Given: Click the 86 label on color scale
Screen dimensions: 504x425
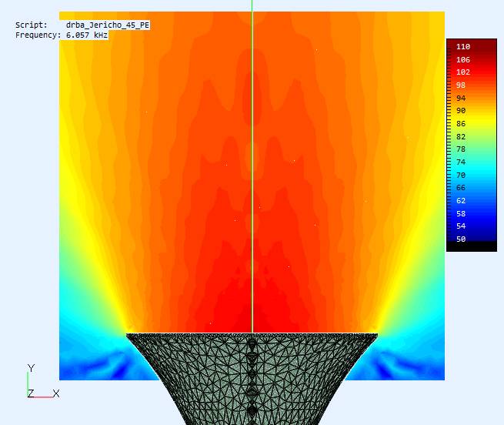Looking at the screenshot, I should point(461,123).
